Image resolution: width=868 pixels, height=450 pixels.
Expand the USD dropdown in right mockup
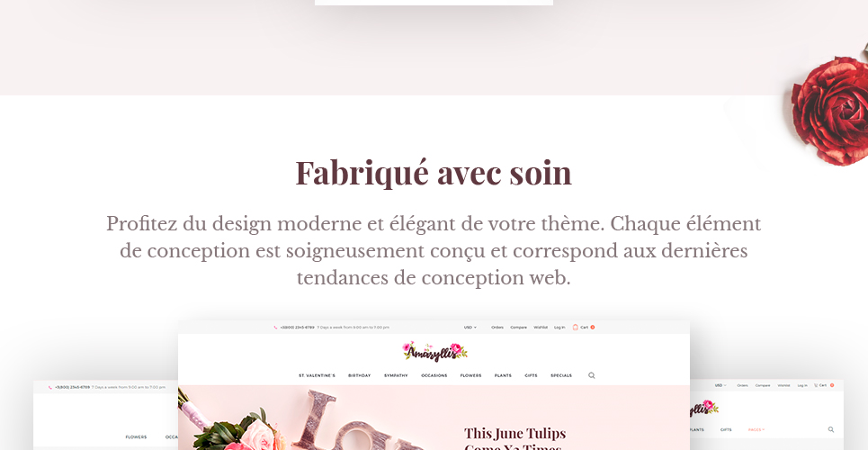[x=720, y=385]
